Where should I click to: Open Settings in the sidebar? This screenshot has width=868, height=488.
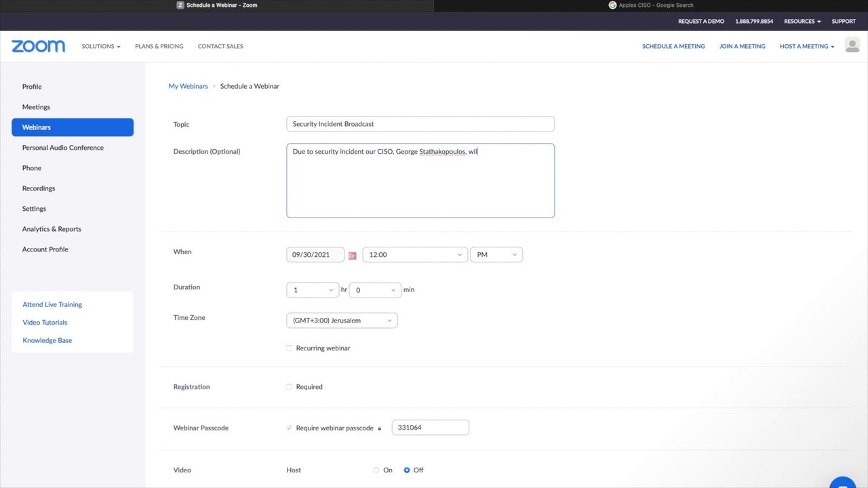34,209
